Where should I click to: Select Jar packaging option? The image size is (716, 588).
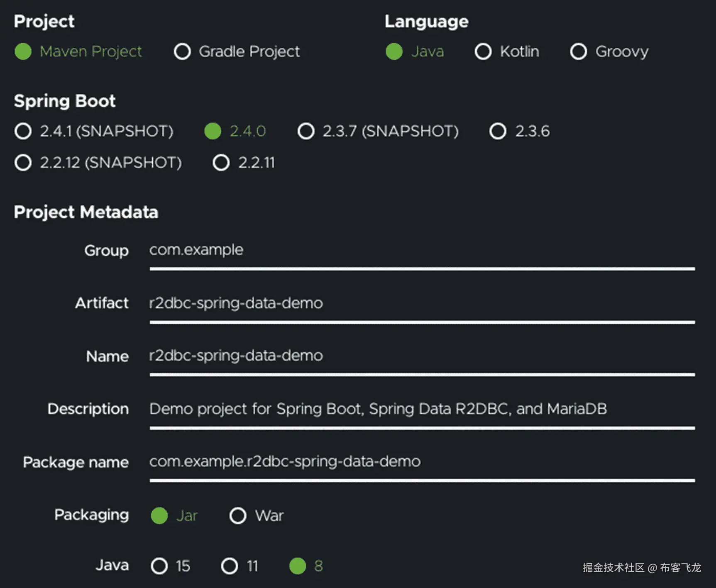point(159,516)
